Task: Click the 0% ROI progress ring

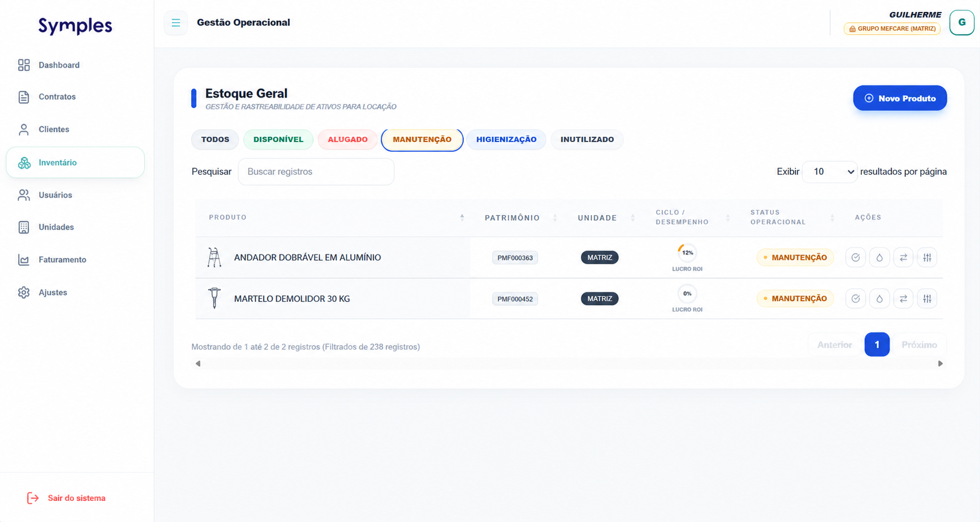Action: point(687,294)
